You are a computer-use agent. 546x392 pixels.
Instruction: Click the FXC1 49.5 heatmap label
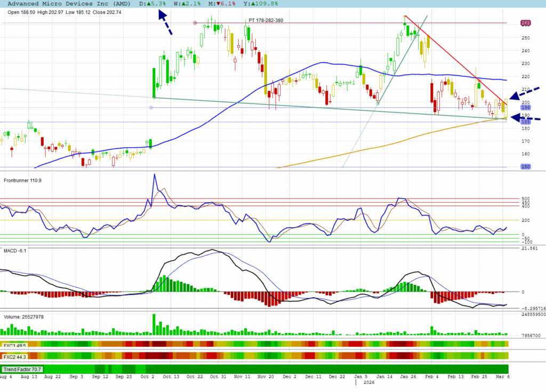(14, 345)
